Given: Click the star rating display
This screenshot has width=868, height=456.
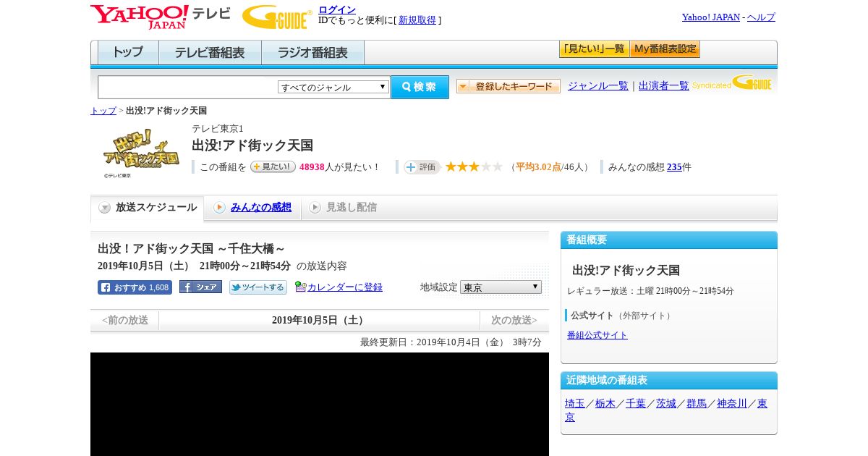Looking at the screenshot, I should pos(474,166).
